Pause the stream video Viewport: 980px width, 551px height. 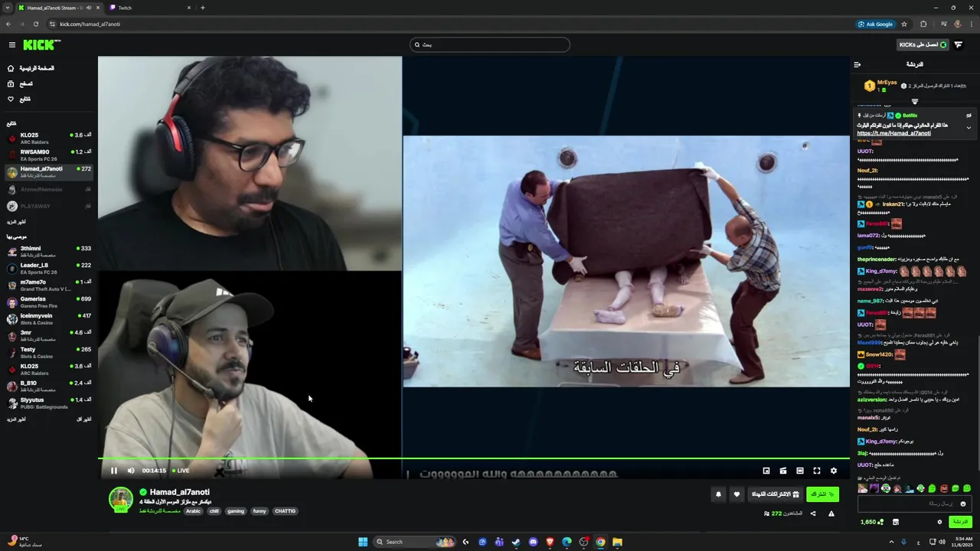pyautogui.click(x=114, y=471)
